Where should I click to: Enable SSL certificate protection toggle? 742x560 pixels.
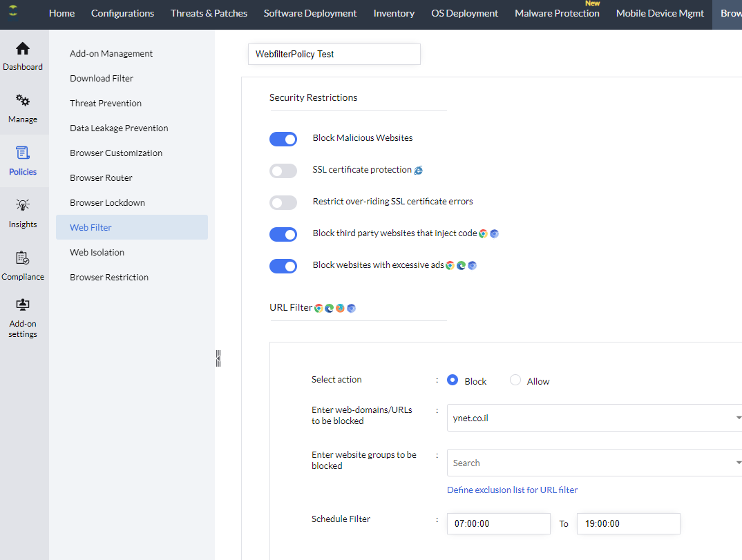tap(283, 171)
